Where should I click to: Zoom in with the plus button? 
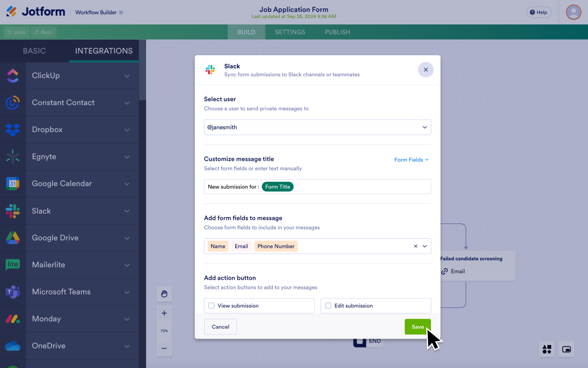click(164, 313)
